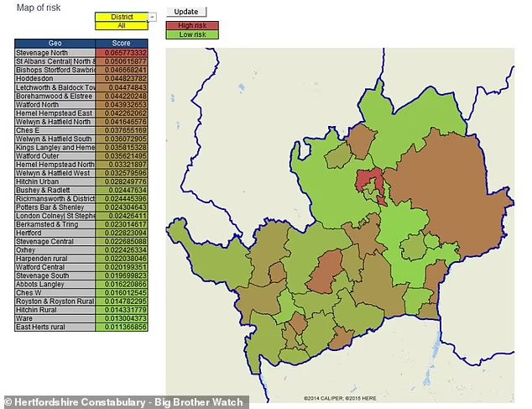Click the Ches E row
Screen dimensions: 532x409
[55, 131]
